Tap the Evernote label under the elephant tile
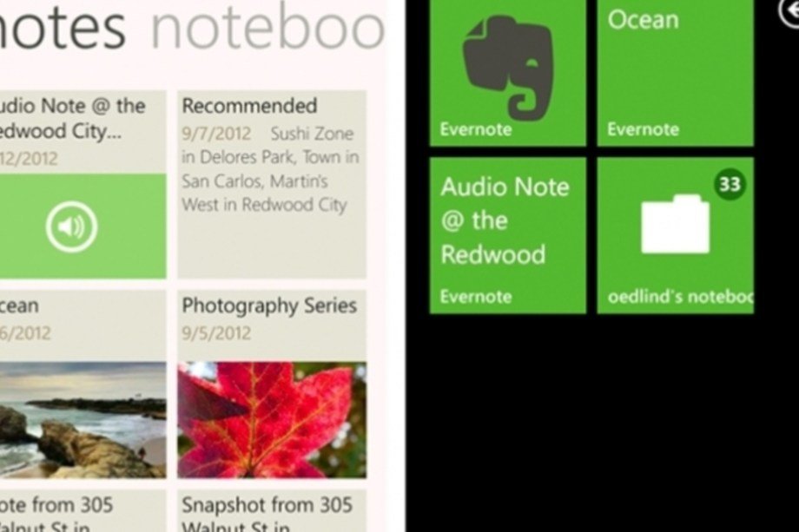 [476, 129]
